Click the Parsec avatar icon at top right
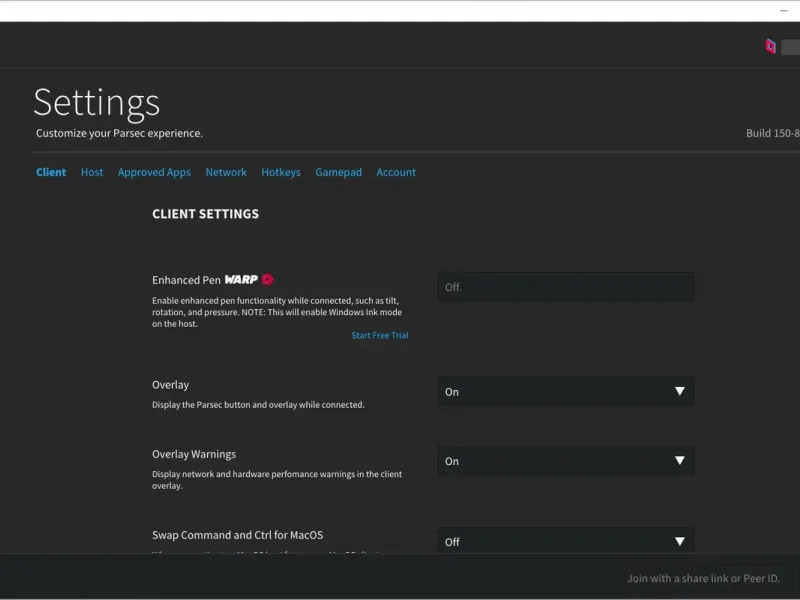800x600 pixels. tap(770, 46)
